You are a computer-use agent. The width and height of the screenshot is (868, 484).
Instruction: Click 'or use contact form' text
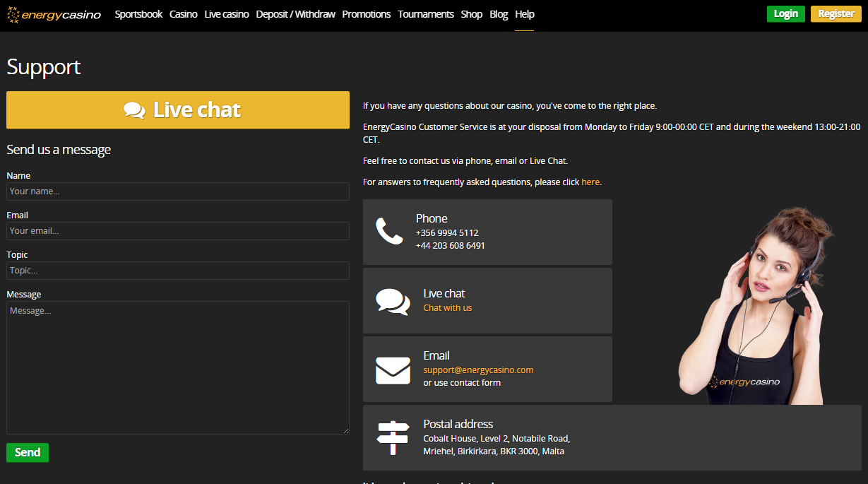point(462,383)
